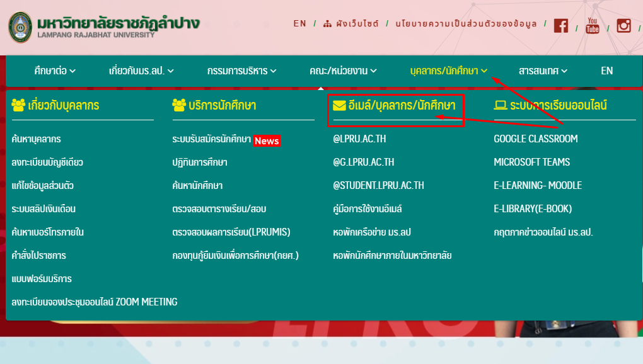The width and height of the screenshot is (643, 364).
Task: Collapse the บุคลากร/นักศึกษา menu
Action: point(448,71)
